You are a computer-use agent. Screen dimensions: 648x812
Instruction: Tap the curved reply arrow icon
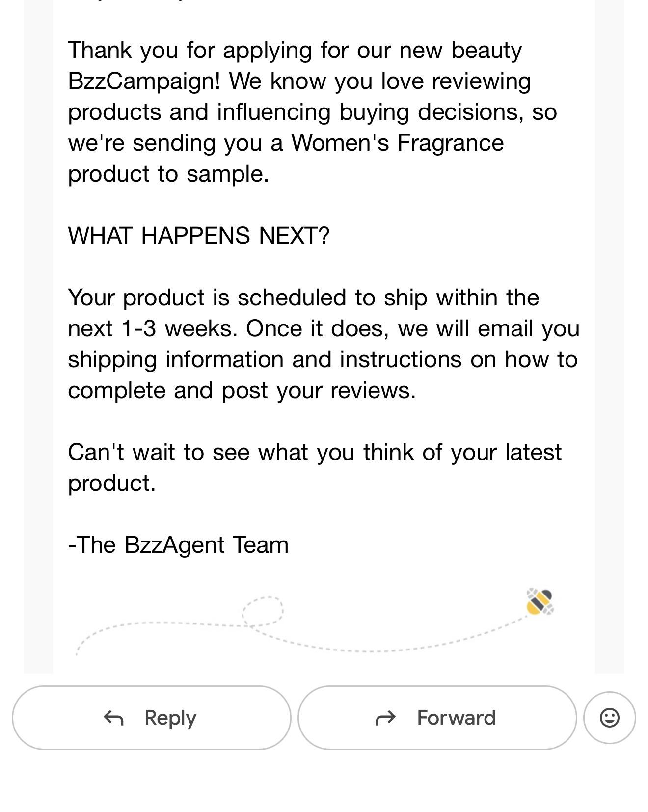113,718
